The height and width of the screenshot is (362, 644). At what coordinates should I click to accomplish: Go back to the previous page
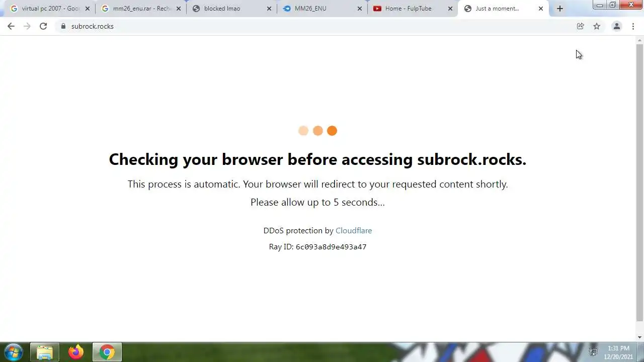(x=11, y=26)
